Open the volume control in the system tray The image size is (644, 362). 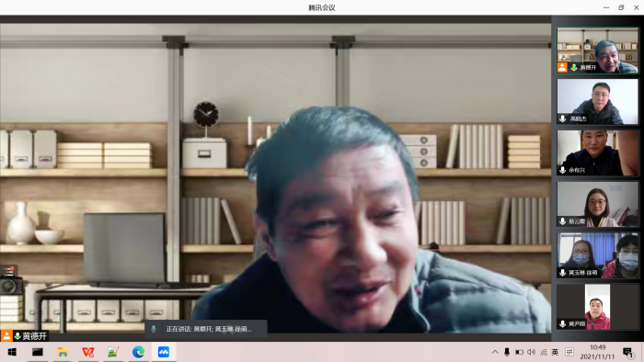[x=531, y=352]
